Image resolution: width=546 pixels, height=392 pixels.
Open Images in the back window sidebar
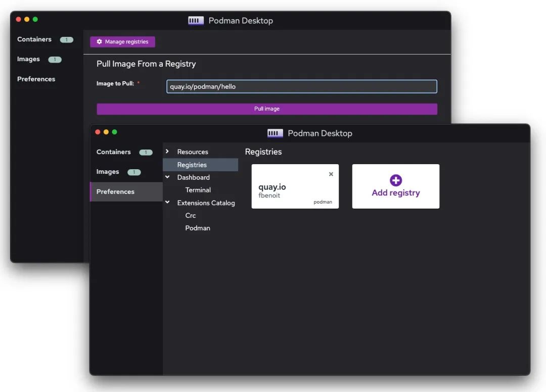(x=28, y=59)
